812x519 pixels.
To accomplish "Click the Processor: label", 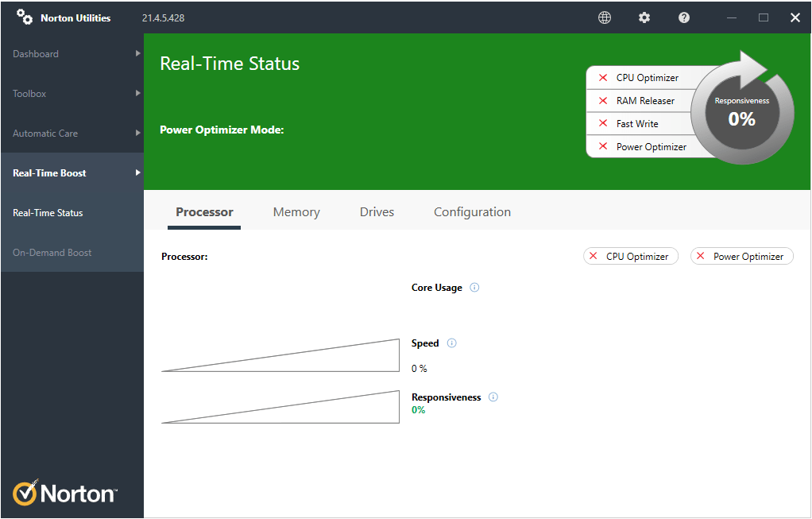I will click(184, 257).
